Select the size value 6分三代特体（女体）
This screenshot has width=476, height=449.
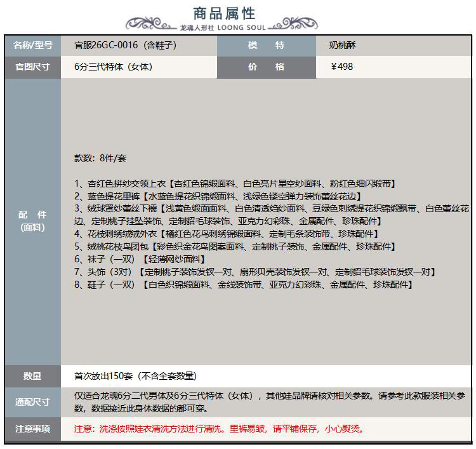point(113,67)
